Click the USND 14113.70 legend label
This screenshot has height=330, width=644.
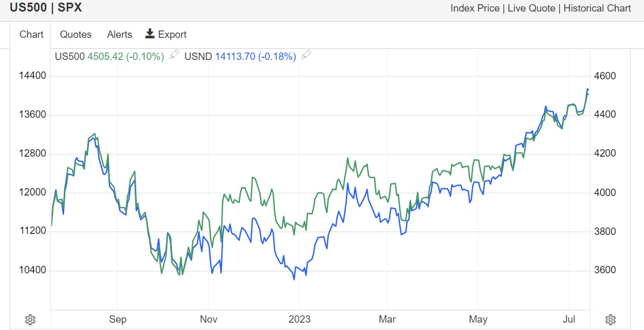pyautogui.click(x=240, y=56)
